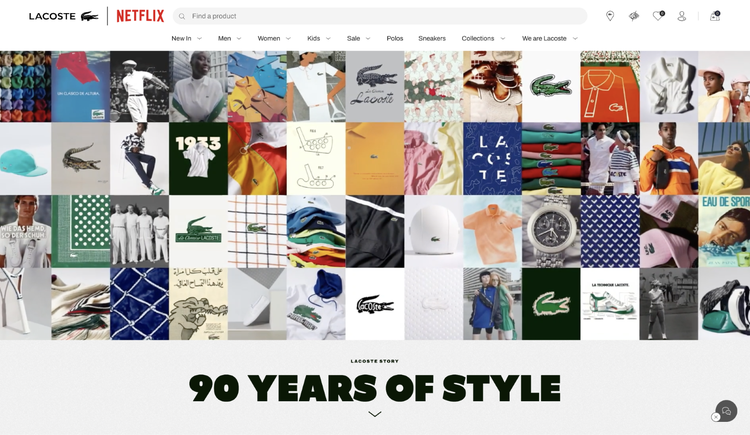
Task: Open the wishlist heart icon
Action: [x=658, y=16]
